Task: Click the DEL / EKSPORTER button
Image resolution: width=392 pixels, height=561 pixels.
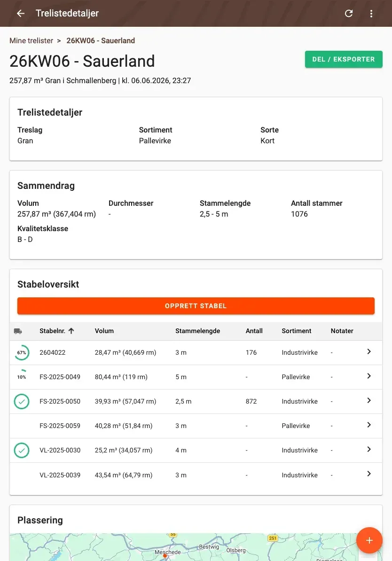Action: 344,59
